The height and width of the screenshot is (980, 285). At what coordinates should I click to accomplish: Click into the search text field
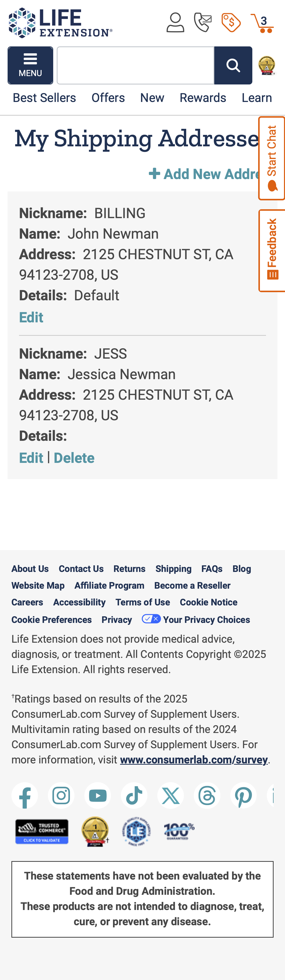[x=136, y=65]
